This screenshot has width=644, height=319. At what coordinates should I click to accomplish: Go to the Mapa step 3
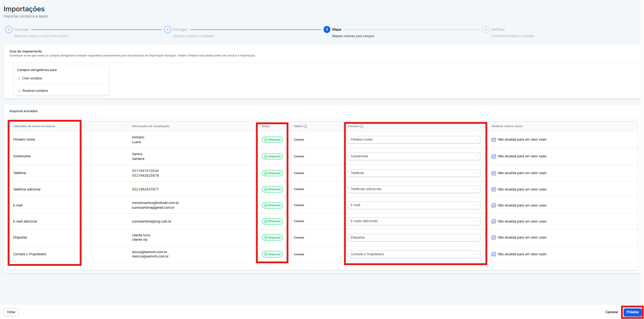(327, 29)
